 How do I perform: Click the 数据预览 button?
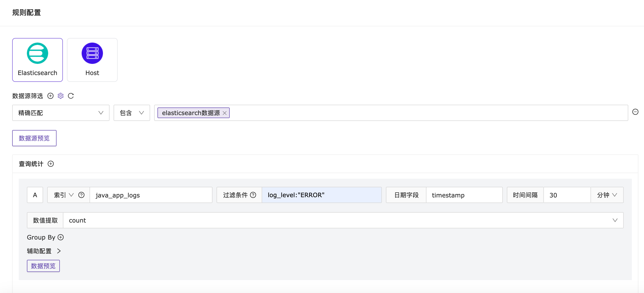click(43, 266)
